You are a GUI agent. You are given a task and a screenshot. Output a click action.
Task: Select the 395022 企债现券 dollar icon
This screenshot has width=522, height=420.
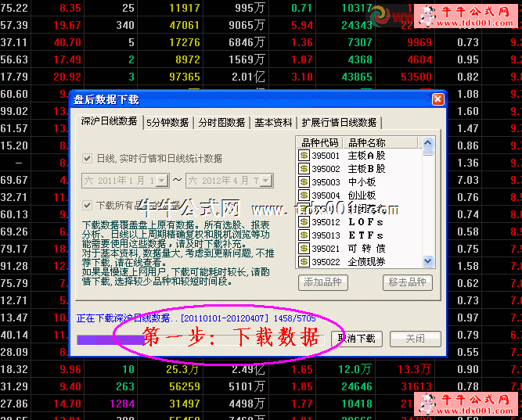click(x=304, y=262)
